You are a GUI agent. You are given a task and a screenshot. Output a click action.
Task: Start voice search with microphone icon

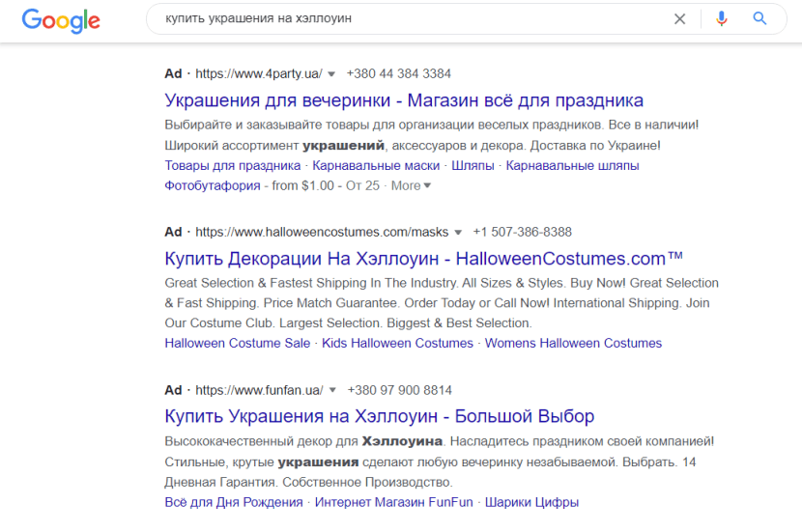pyautogui.click(x=721, y=19)
